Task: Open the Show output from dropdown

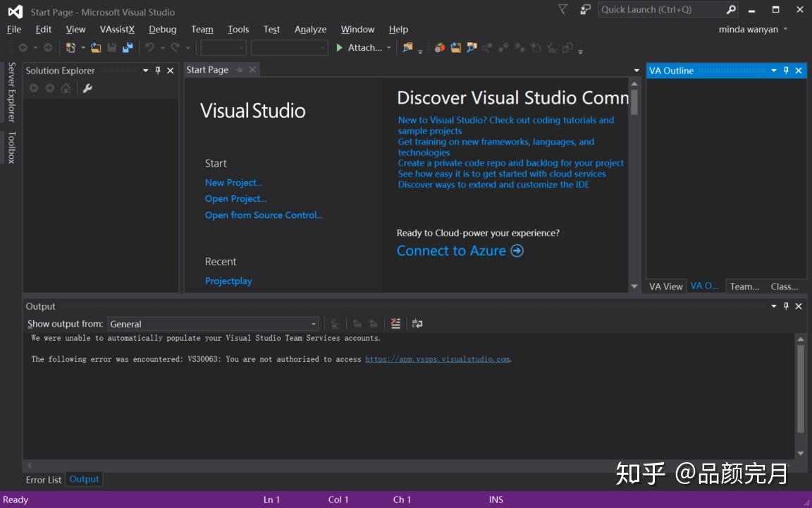Action: tap(313, 324)
